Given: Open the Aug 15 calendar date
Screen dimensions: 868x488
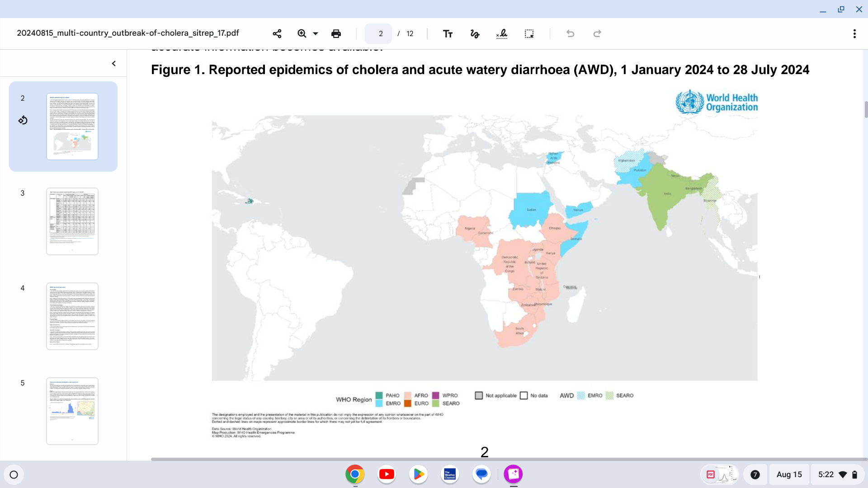Looking at the screenshot, I should 789,474.
